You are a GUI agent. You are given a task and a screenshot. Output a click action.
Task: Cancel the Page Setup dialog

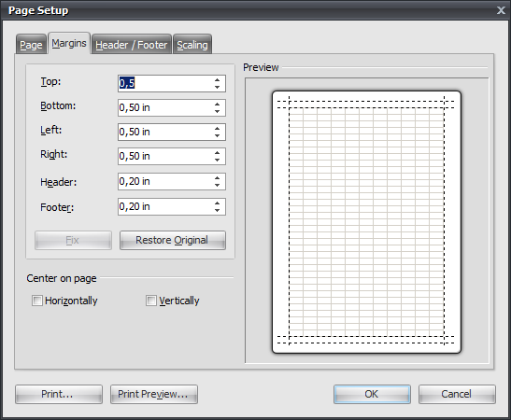coord(457,394)
